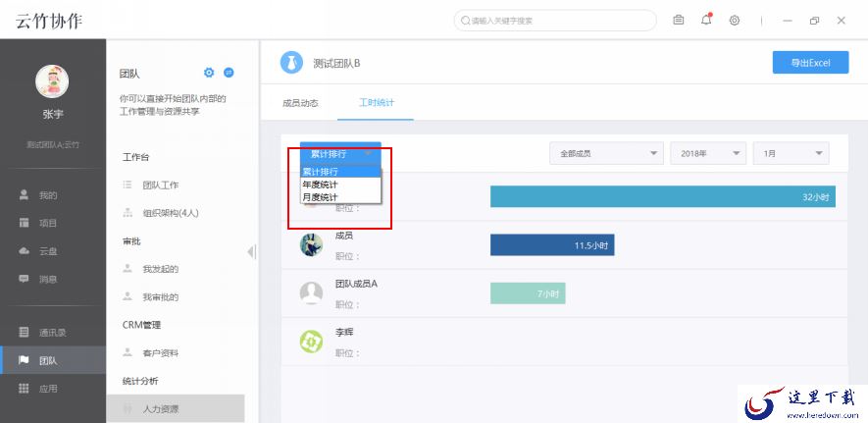Open 消息 in the left sidebar

coord(53,279)
